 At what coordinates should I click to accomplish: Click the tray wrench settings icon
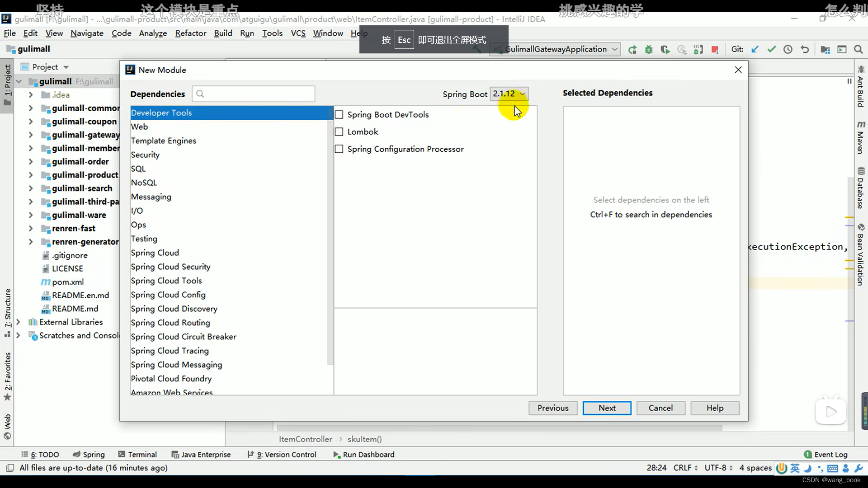point(859,468)
